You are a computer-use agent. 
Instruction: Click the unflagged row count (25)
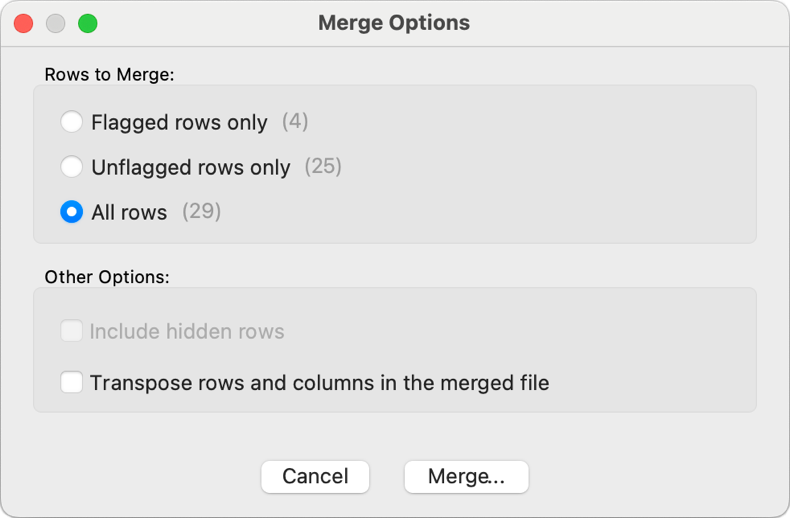pyautogui.click(x=323, y=166)
